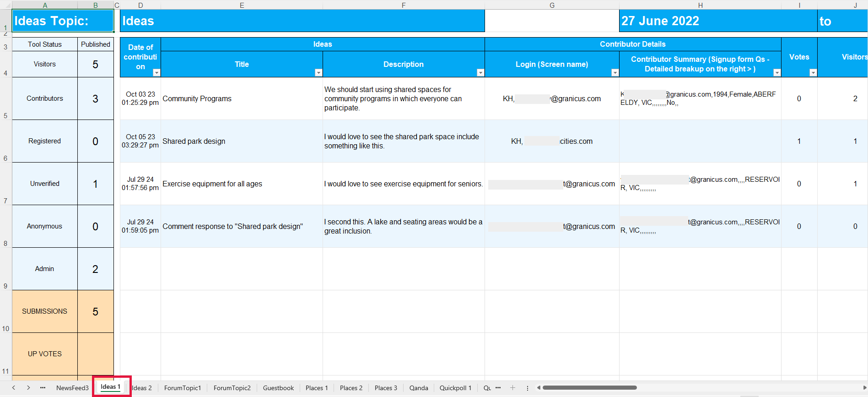Switch to the Ideas 2 sheet tab
The height and width of the screenshot is (397, 868).
coord(142,388)
